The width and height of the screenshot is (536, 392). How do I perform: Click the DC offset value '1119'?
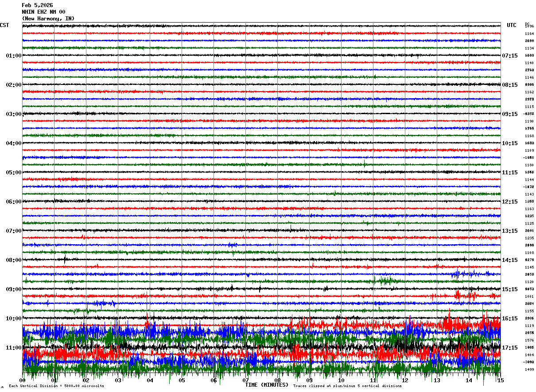point(529,326)
